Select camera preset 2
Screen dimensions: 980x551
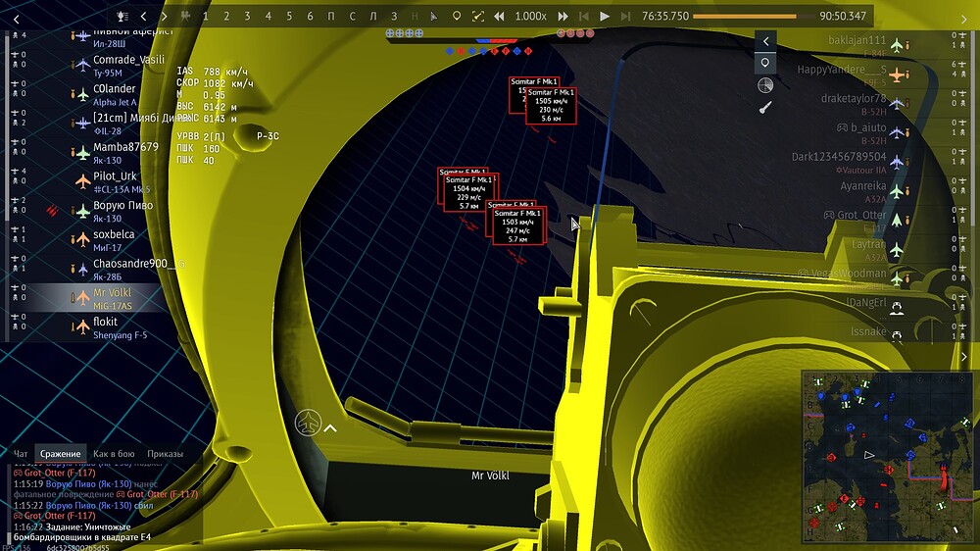(x=226, y=17)
